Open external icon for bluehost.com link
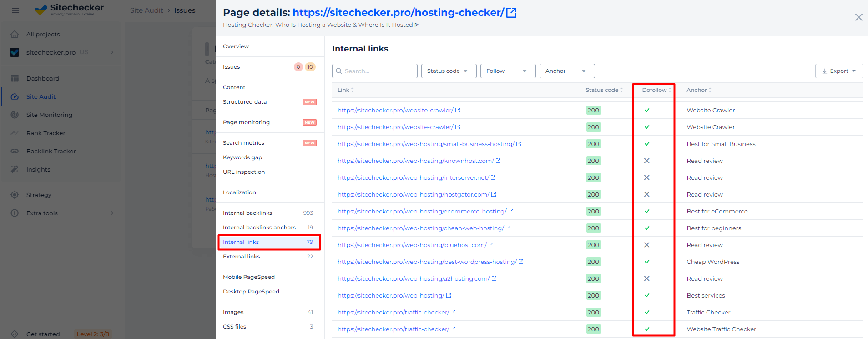Screen dimensions: 868x339 [x=491, y=245]
